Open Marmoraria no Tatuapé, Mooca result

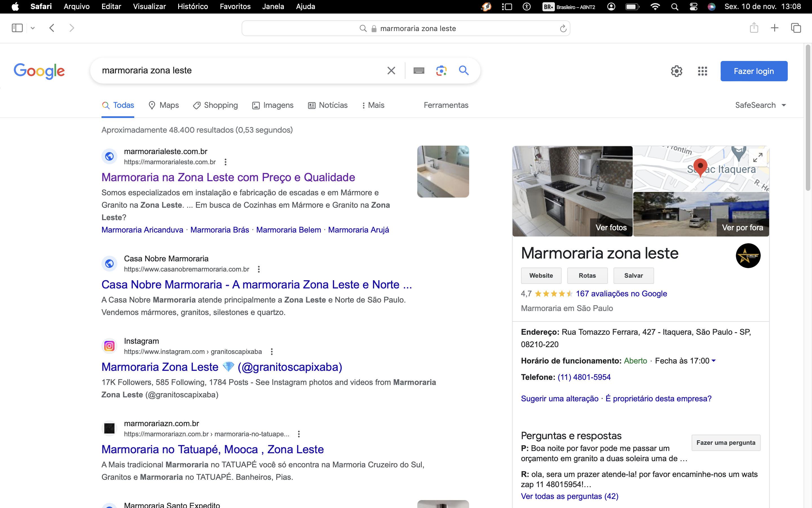pyautogui.click(x=213, y=449)
